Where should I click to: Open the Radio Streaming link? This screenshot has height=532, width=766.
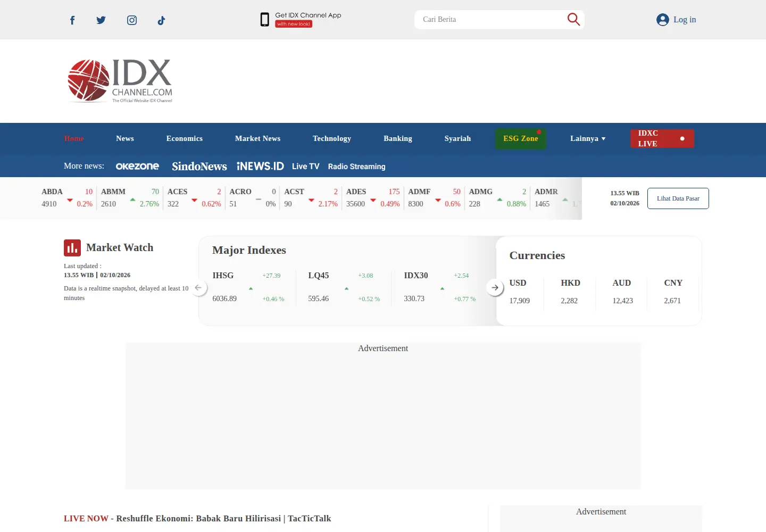(x=356, y=167)
